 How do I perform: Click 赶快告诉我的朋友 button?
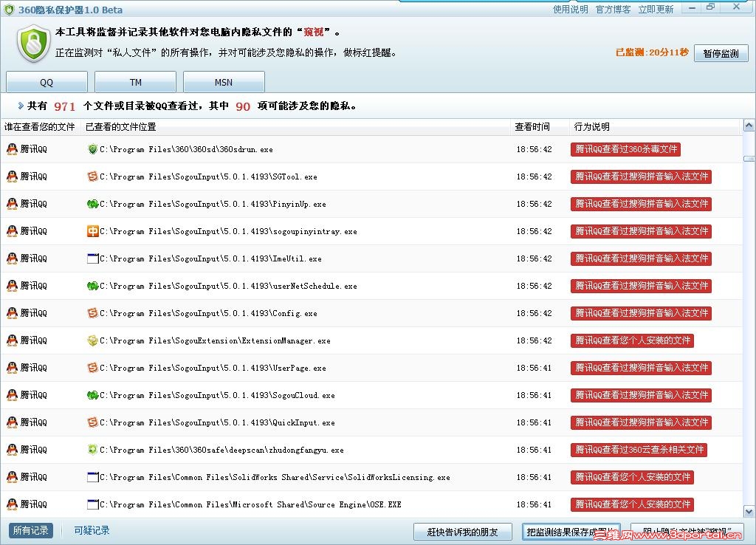(462, 532)
